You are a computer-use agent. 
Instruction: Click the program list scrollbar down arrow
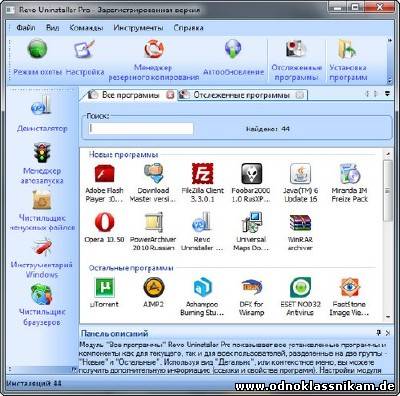(387, 317)
